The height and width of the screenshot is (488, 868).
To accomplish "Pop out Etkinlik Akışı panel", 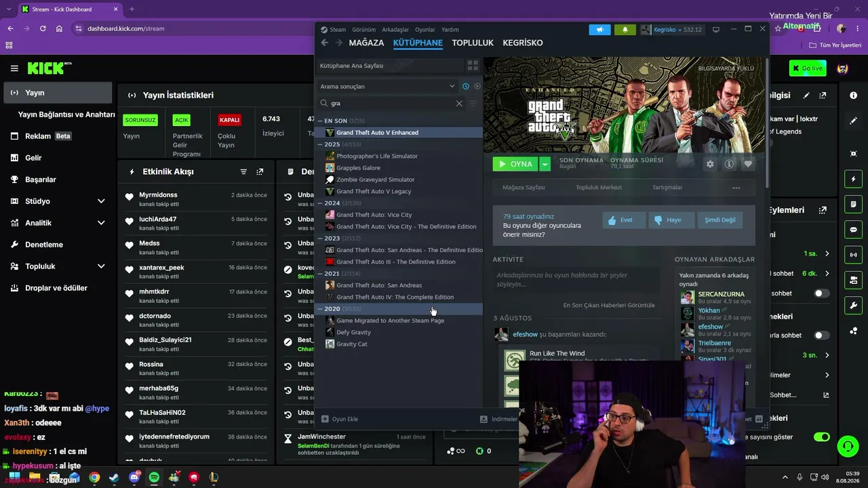I will (x=260, y=172).
